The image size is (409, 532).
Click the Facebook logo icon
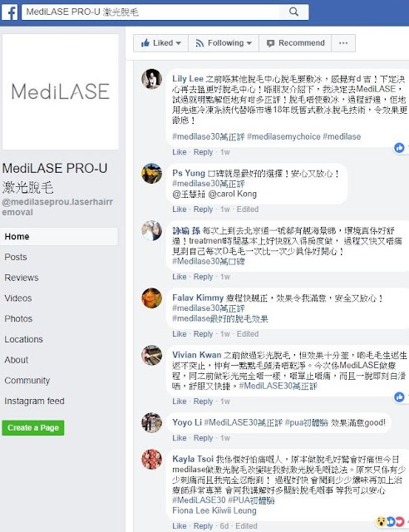click(x=9, y=12)
